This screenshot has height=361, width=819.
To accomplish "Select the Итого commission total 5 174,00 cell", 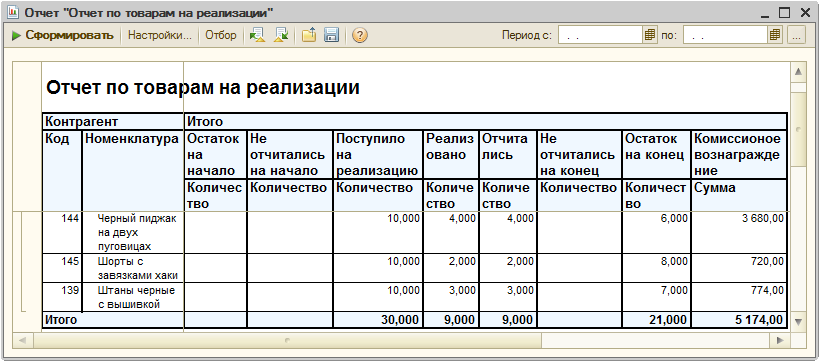I will 739,320.
